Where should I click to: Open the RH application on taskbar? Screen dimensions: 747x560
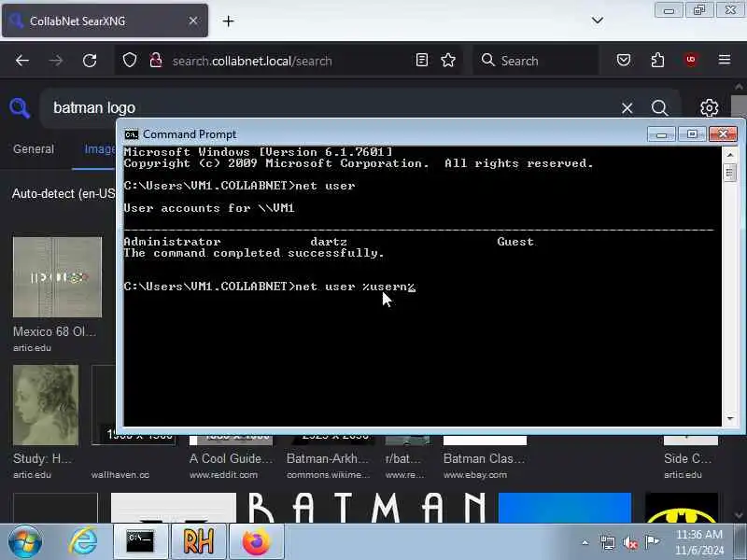tap(198, 541)
